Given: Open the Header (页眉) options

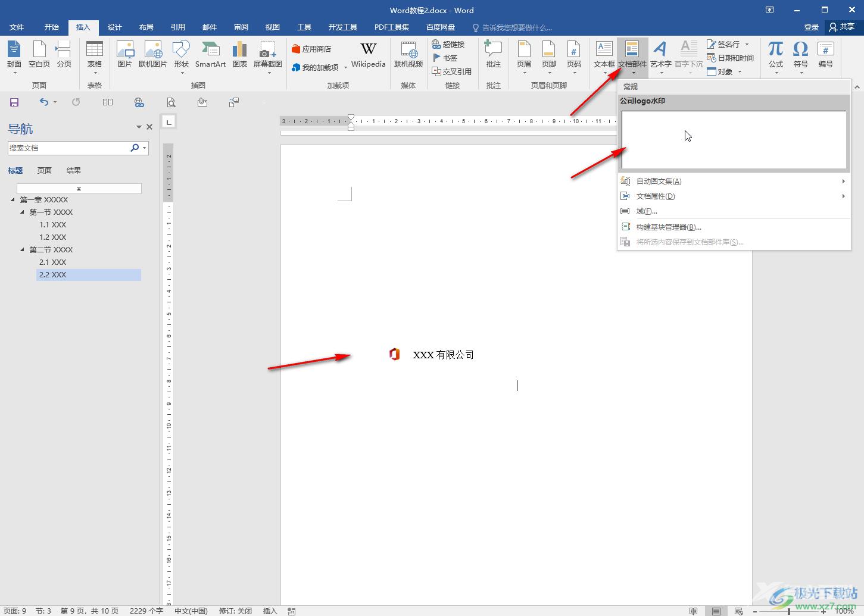Looking at the screenshot, I should click(x=524, y=57).
